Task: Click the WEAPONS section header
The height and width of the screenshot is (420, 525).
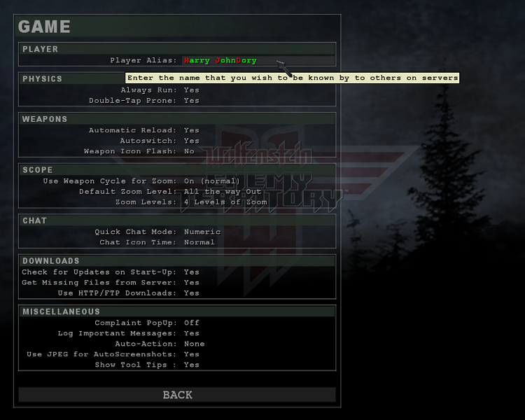Action: coord(177,119)
